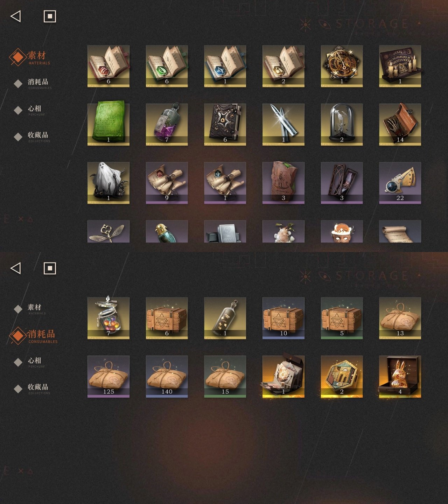Select the bell jar display item

coord(342,125)
